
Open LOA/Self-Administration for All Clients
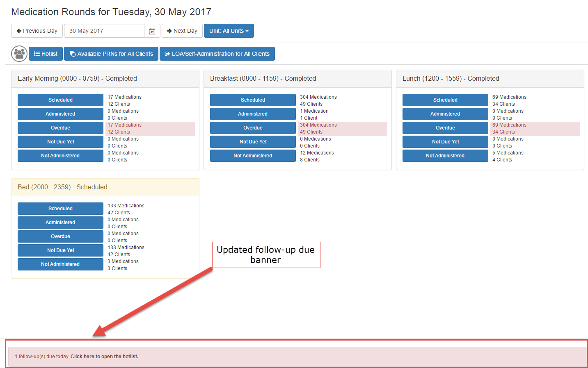[217, 54]
